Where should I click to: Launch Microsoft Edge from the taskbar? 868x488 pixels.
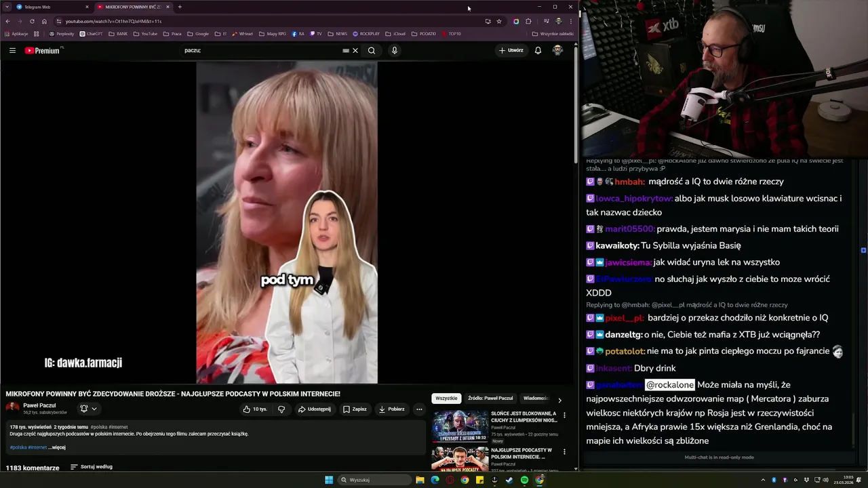point(435,480)
